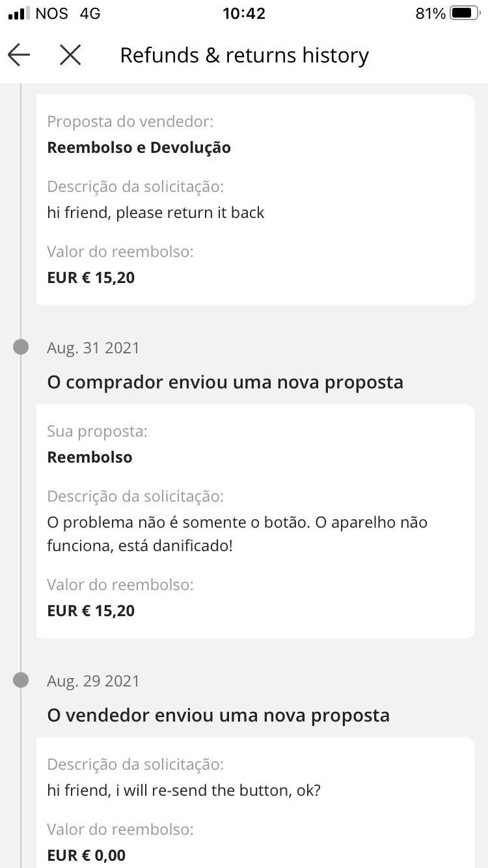
Task: Close the page with X icon
Action: click(70, 55)
